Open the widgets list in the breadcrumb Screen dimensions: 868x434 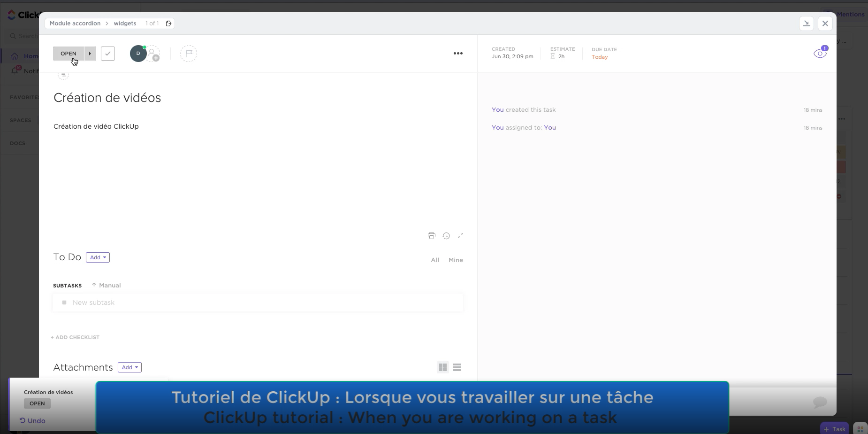(x=125, y=23)
